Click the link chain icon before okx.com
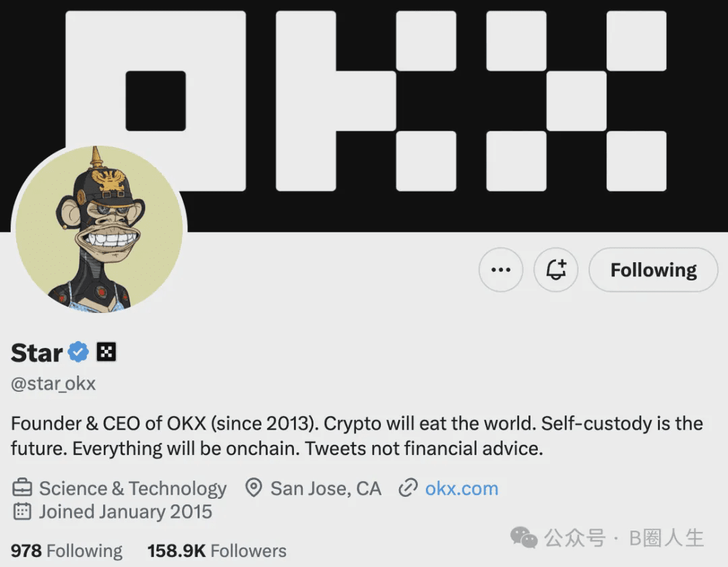728x567 pixels. (408, 487)
